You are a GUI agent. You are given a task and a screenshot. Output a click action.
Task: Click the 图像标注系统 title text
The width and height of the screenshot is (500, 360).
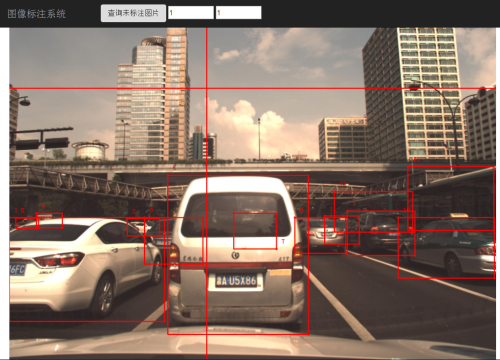pyautogui.click(x=36, y=14)
